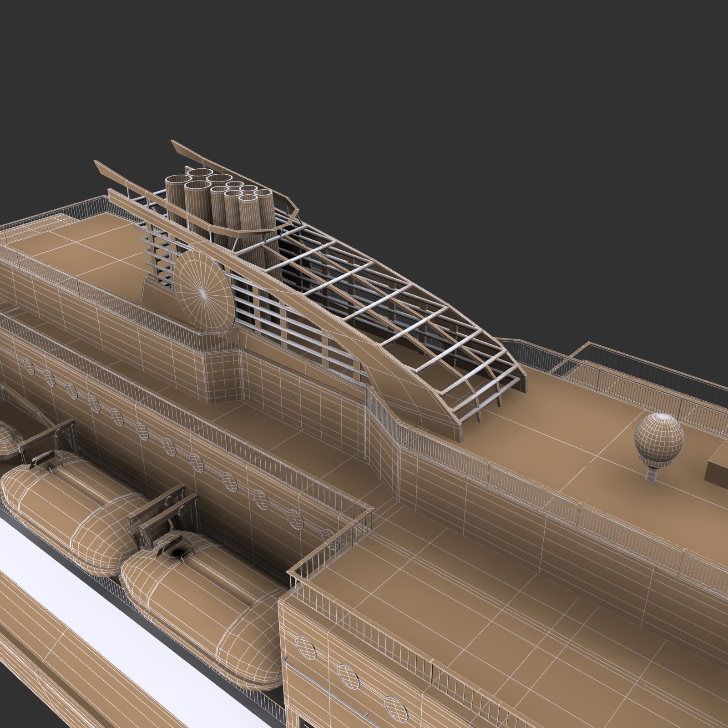Select the ladder rungs near the funnels
Viewport: 728px width, 728px height.
pyautogui.click(x=157, y=255)
